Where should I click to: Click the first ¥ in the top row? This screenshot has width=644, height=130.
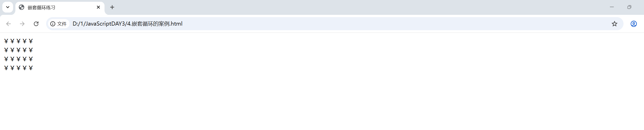tap(6, 41)
